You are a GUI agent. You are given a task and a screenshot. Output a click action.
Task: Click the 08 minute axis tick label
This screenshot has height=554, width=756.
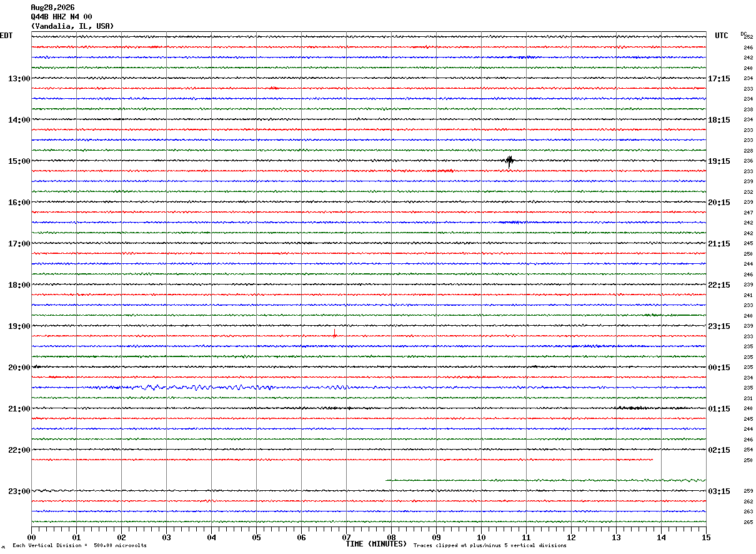pyautogui.click(x=391, y=538)
